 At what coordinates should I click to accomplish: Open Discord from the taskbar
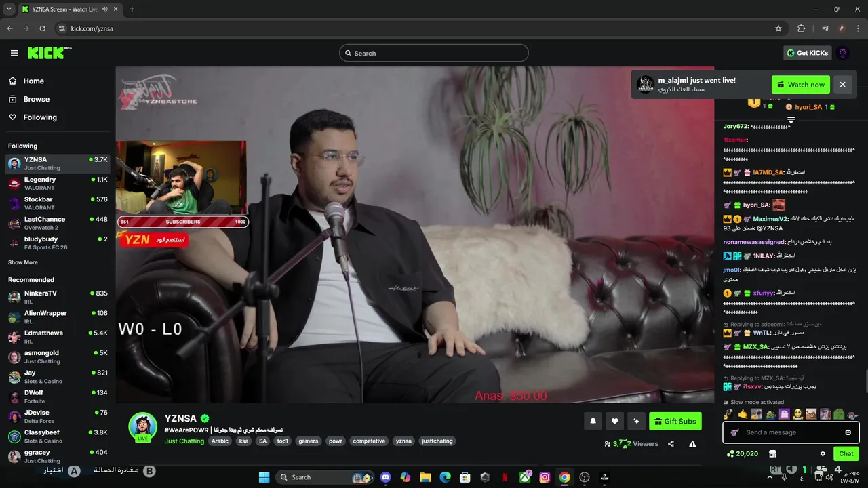coord(386,477)
